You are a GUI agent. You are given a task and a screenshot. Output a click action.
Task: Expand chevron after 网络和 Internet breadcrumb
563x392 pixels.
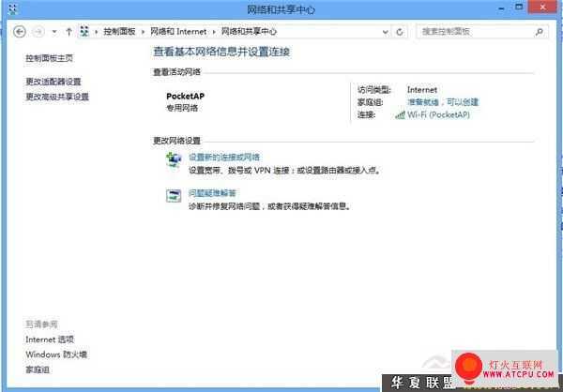214,32
